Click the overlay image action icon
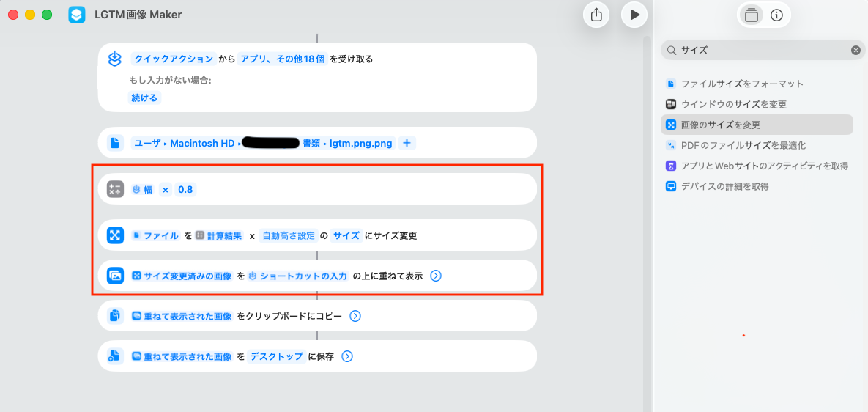The width and height of the screenshot is (868, 412). (114, 276)
